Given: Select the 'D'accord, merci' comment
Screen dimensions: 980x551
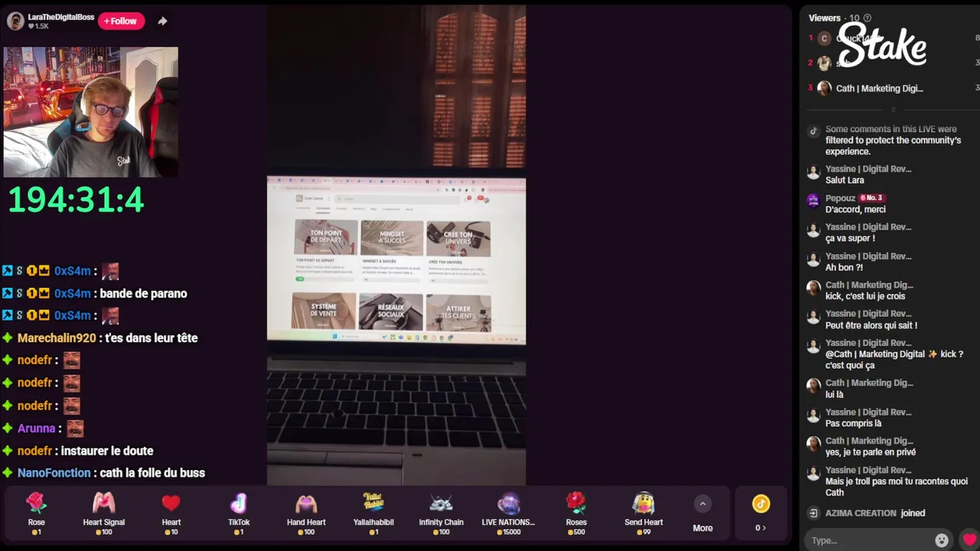Looking at the screenshot, I should pyautogui.click(x=855, y=210).
